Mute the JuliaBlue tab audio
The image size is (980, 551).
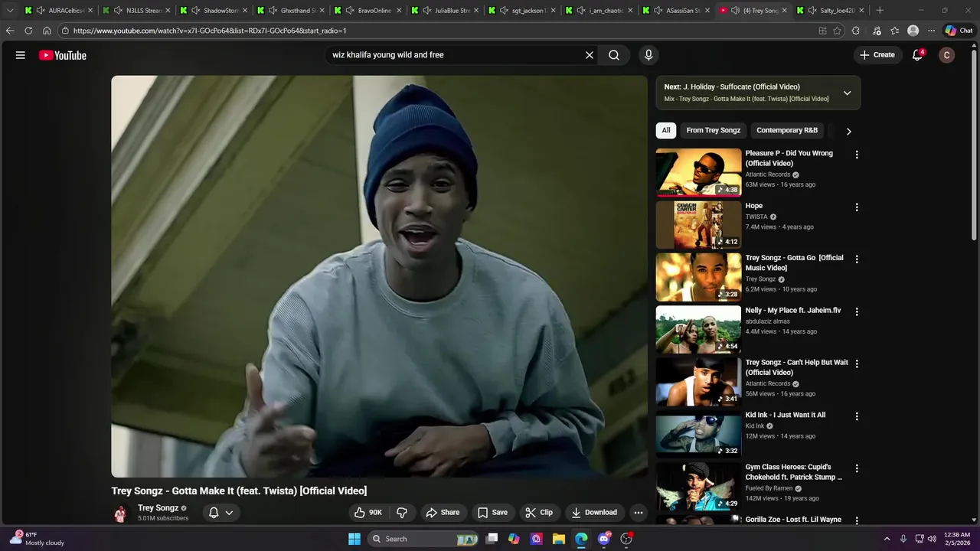coord(426,11)
